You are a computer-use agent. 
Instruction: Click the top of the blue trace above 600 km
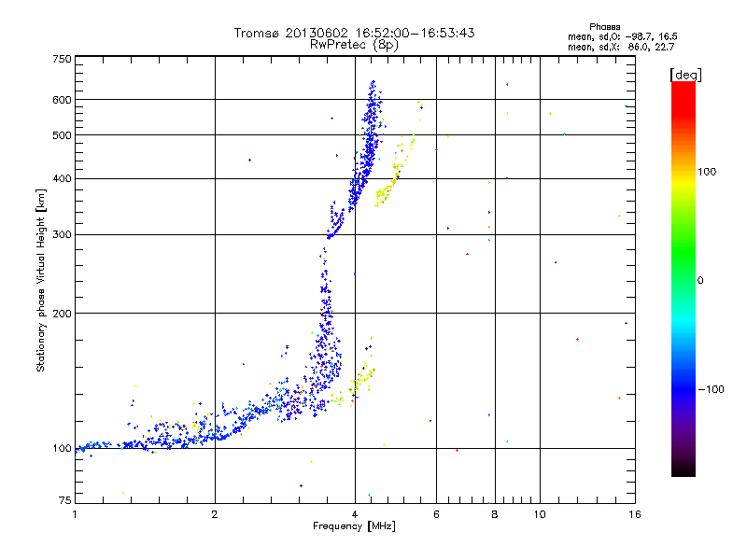click(x=373, y=84)
